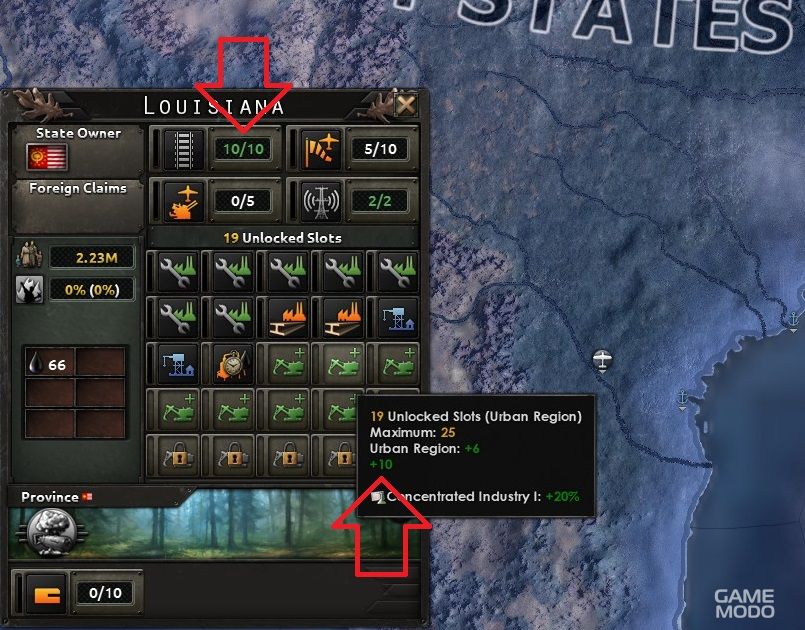Click the land fort bunker icon
This screenshot has width=805, height=630.
(x=47, y=594)
